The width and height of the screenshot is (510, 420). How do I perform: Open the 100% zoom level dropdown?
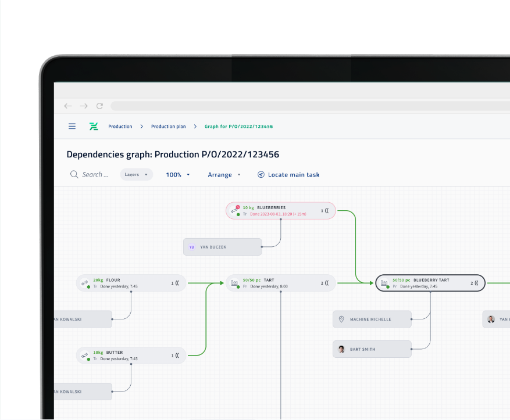coord(177,174)
